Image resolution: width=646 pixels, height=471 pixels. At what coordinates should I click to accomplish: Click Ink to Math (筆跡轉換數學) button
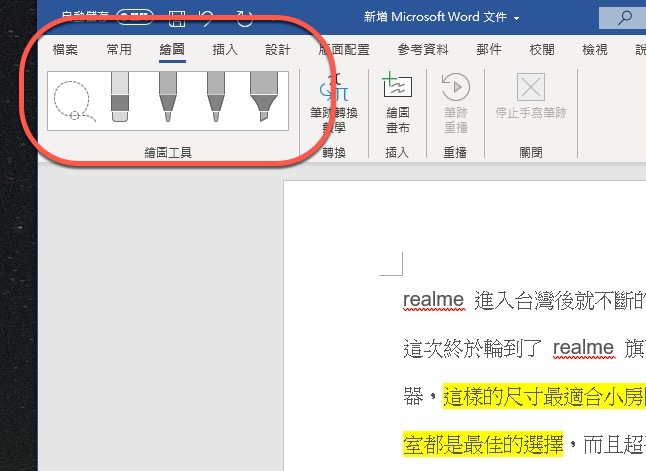[x=334, y=105]
